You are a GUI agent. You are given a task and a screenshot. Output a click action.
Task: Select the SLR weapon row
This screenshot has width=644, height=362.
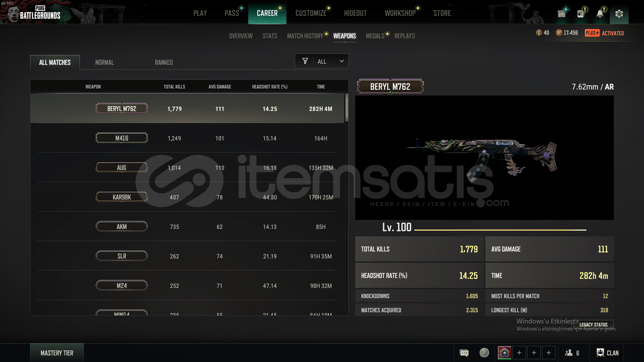tap(187, 256)
